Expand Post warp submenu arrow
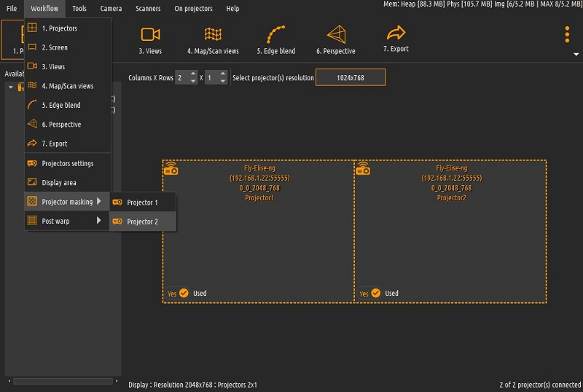The width and height of the screenshot is (583, 392). [99, 221]
